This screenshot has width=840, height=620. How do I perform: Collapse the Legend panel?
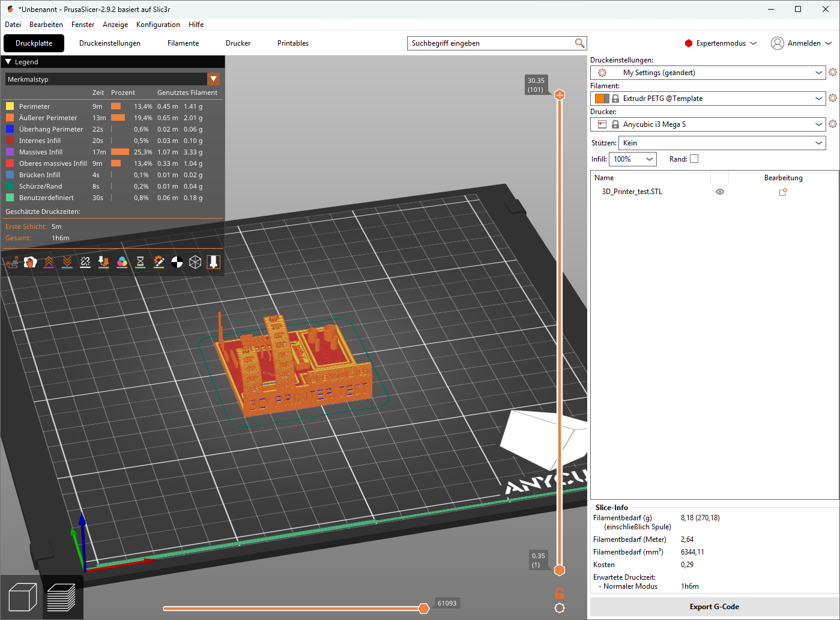pyautogui.click(x=8, y=62)
